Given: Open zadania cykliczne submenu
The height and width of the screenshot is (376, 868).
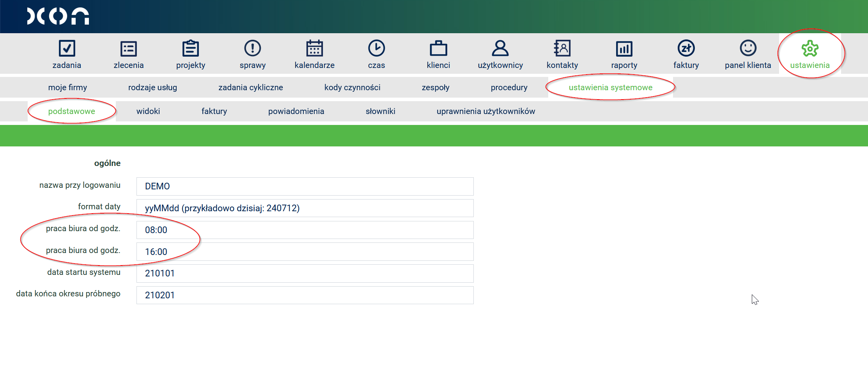Looking at the screenshot, I should pos(251,87).
